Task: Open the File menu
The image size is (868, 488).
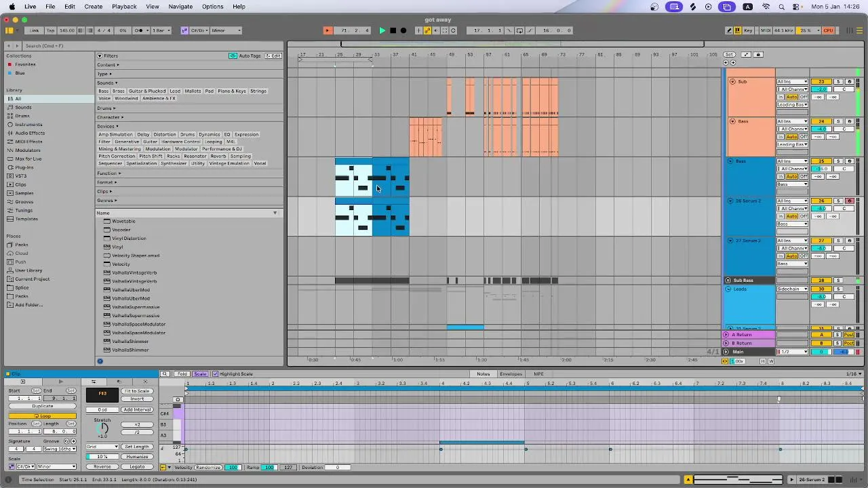Action: (50, 6)
